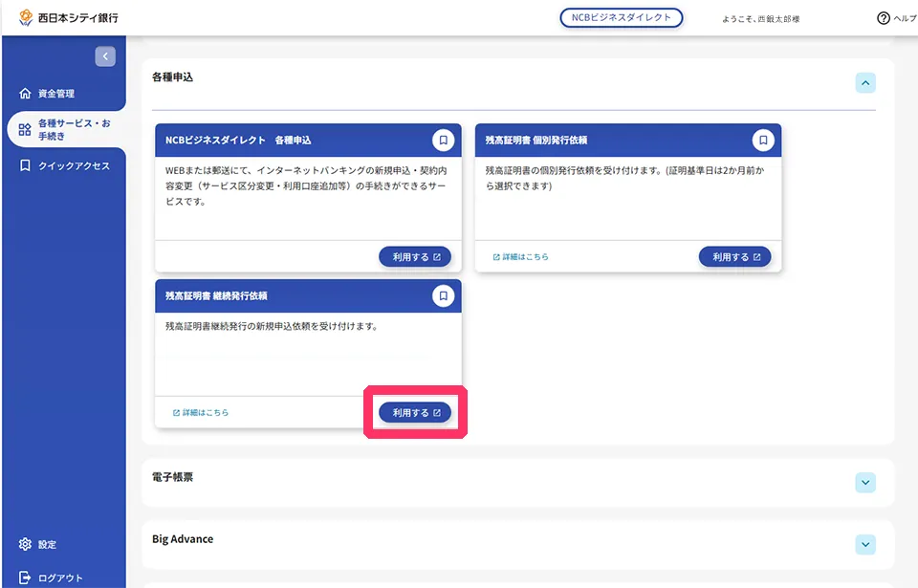Click 利用する on 残高証明書 個別発行依頼 card
This screenshot has height=588, width=918.
tap(734, 256)
